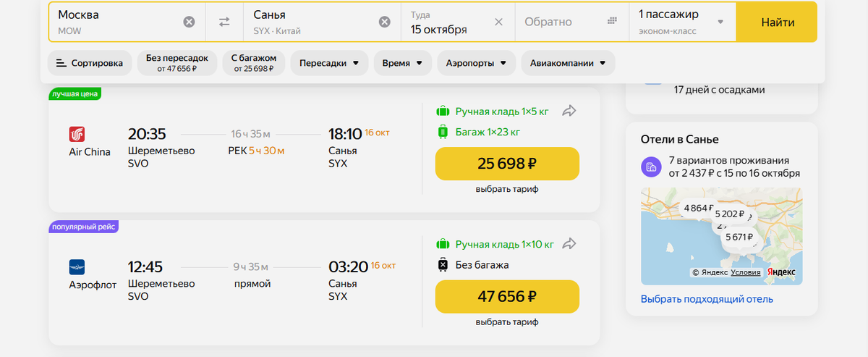The image size is (868, 357).
Task: Click the Аэрофлот airline logo
Action: click(x=77, y=266)
